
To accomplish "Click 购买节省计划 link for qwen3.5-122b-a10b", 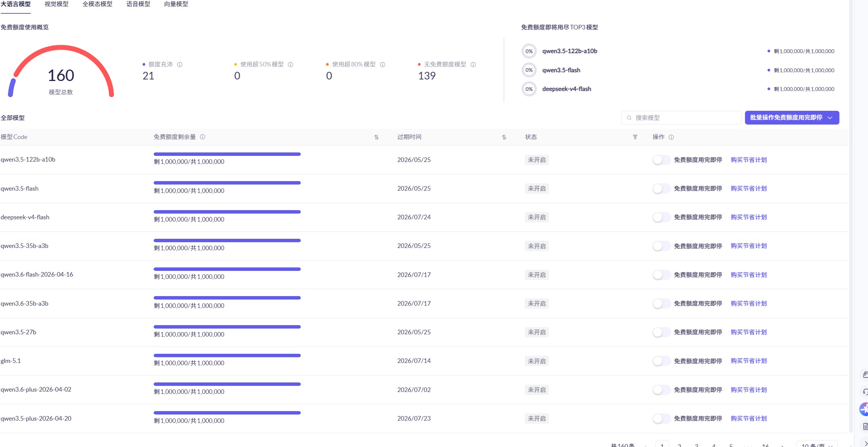I will [x=749, y=160].
